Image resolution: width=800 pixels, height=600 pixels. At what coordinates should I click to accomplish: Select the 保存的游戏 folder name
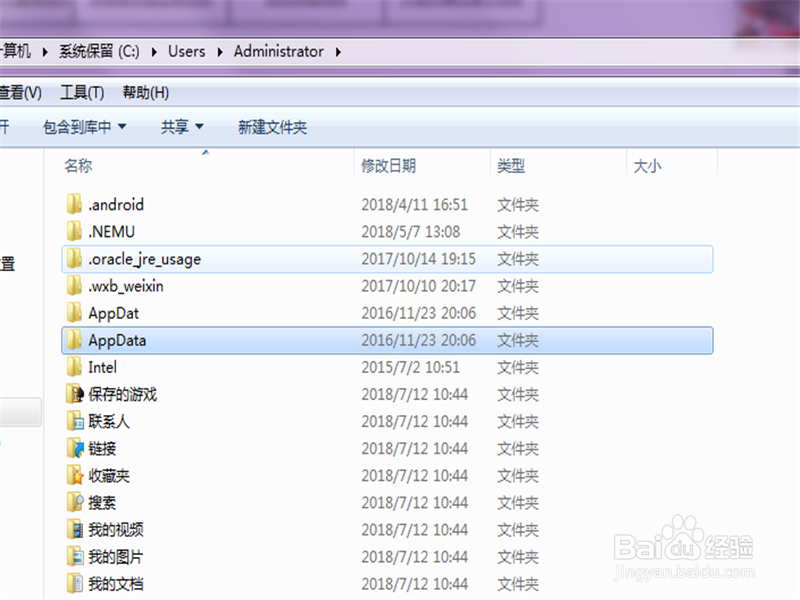click(x=122, y=394)
